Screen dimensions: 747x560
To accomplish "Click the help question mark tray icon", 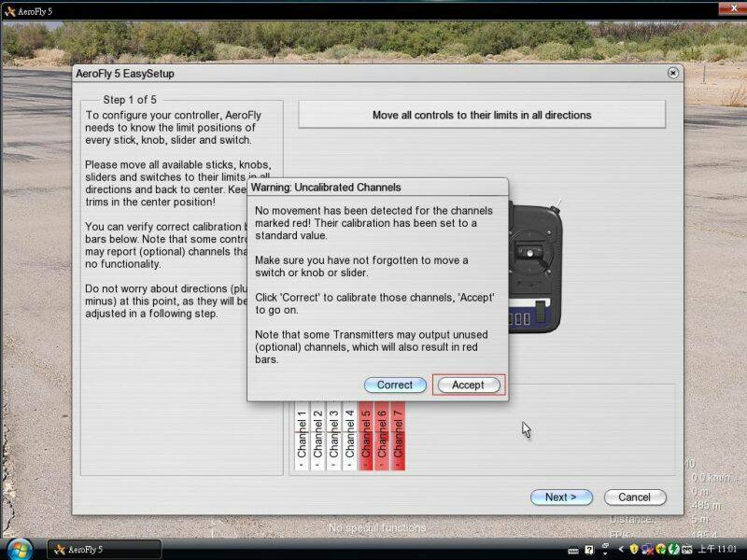I will point(589,550).
